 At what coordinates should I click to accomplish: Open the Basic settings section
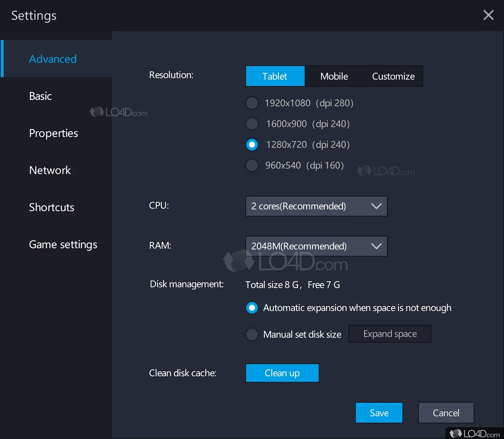point(41,96)
